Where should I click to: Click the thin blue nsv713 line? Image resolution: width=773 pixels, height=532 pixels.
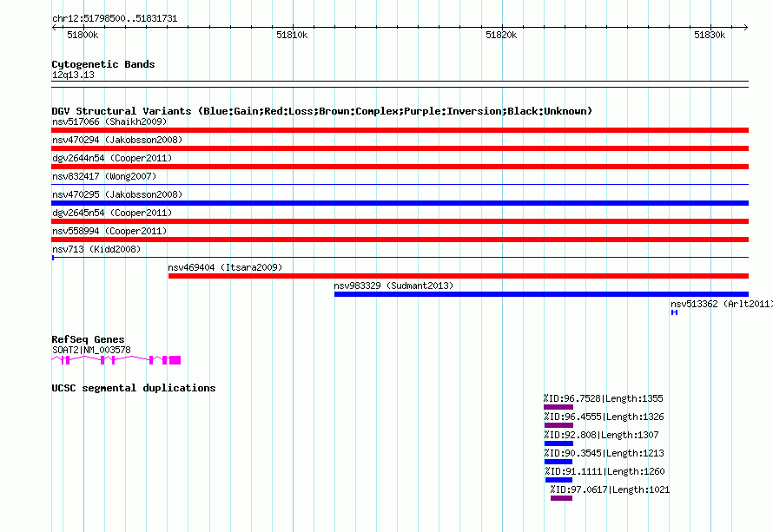(400, 258)
